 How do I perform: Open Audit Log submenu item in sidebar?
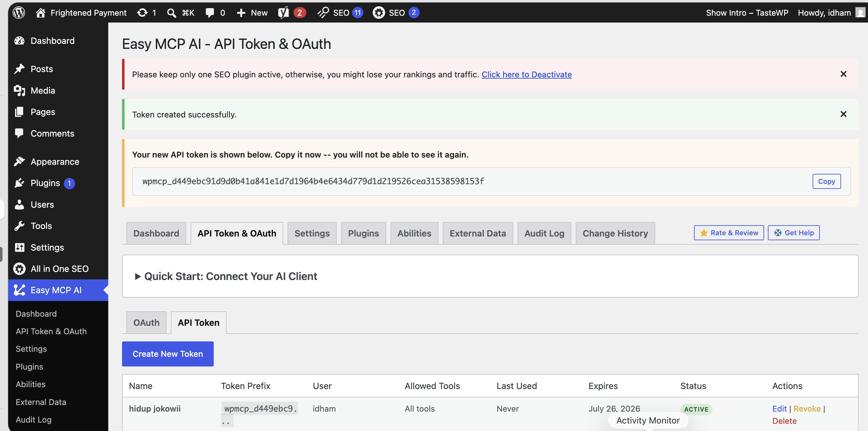coord(34,419)
